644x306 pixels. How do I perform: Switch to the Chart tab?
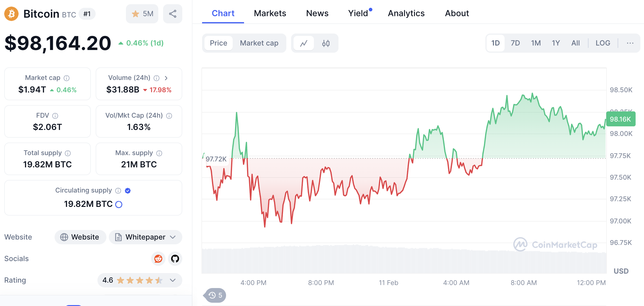pyautogui.click(x=223, y=13)
